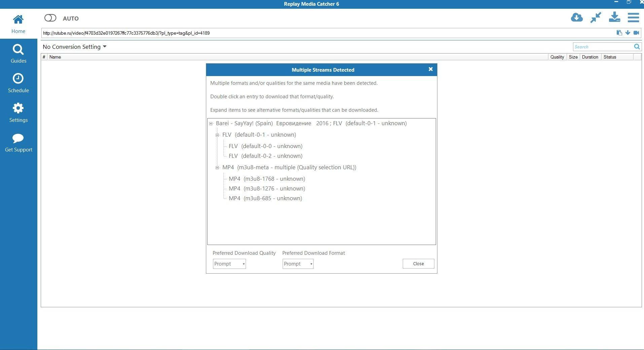Toggle the AUTO detection switch
This screenshot has height=350, width=644.
(x=50, y=18)
